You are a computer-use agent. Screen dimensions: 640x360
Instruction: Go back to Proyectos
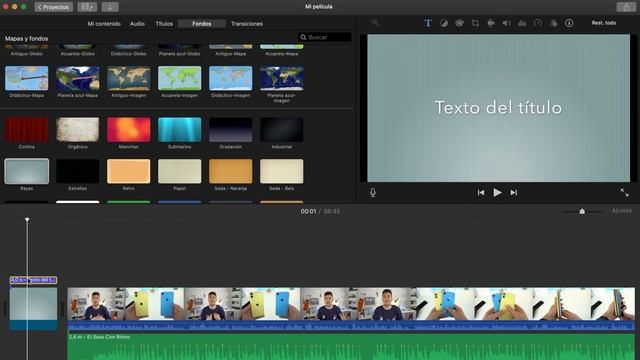click(x=53, y=7)
